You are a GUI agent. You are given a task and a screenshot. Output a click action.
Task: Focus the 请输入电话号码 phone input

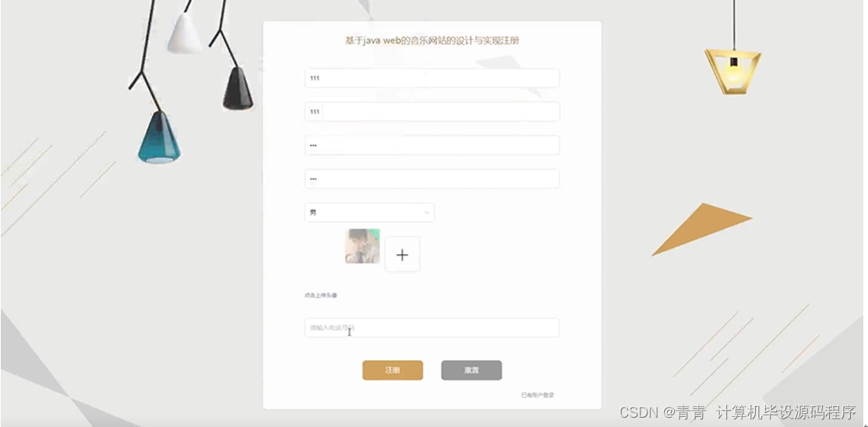coord(432,328)
